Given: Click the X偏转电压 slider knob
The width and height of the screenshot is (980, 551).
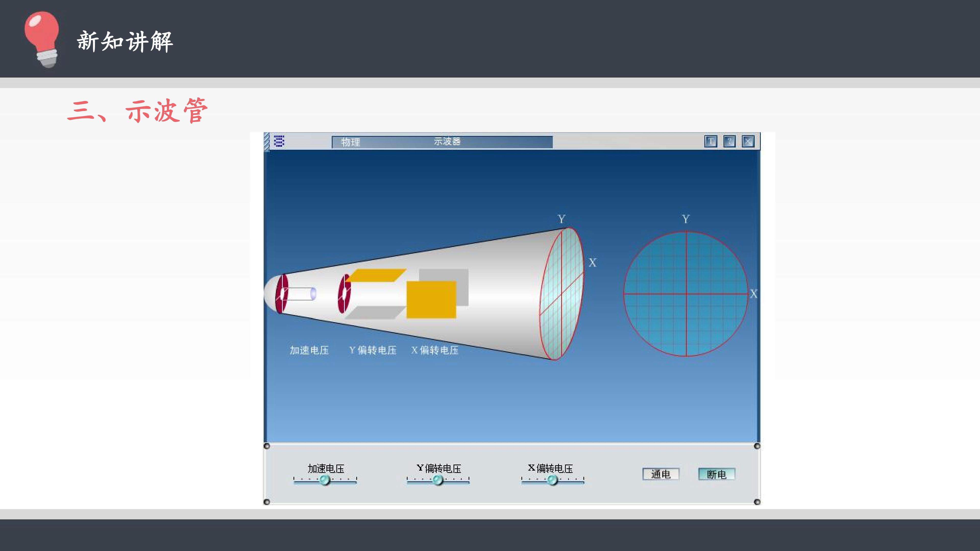Looking at the screenshot, I should (552, 480).
